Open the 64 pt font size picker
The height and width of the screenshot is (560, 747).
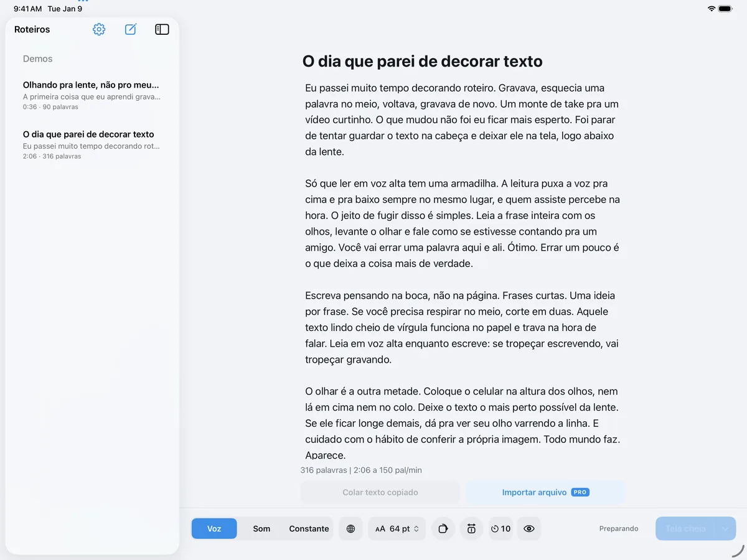tap(397, 529)
